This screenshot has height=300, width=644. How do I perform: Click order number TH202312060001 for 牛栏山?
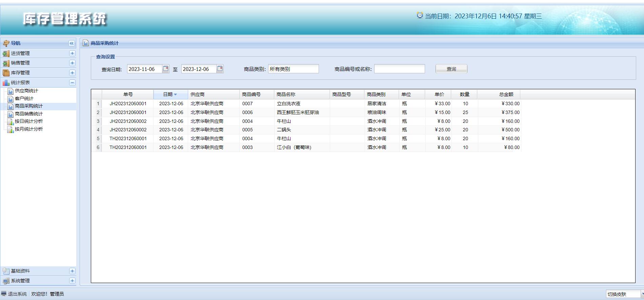[x=128, y=138]
